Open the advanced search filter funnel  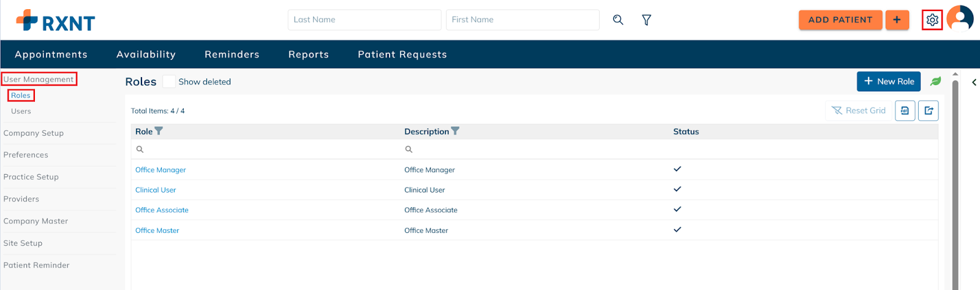point(646,20)
